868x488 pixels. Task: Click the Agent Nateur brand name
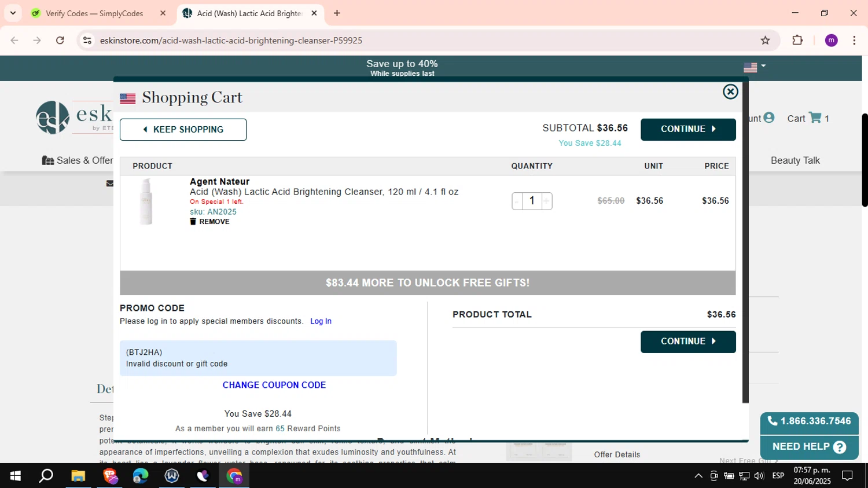click(x=220, y=182)
